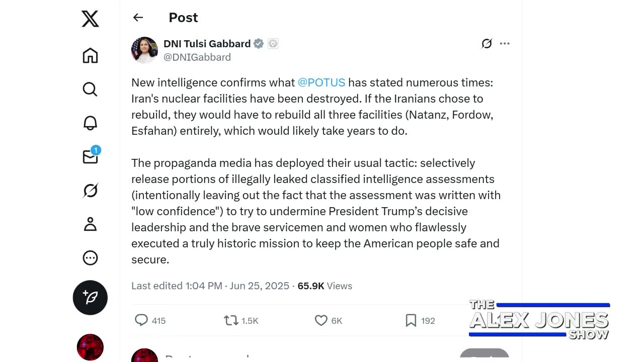Click the X logo icon
The height and width of the screenshot is (362, 644).
[x=90, y=19]
